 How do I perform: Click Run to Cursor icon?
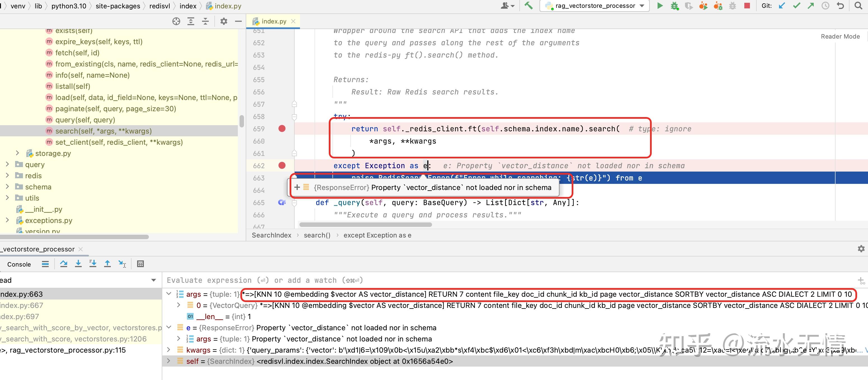click(122, 264)
